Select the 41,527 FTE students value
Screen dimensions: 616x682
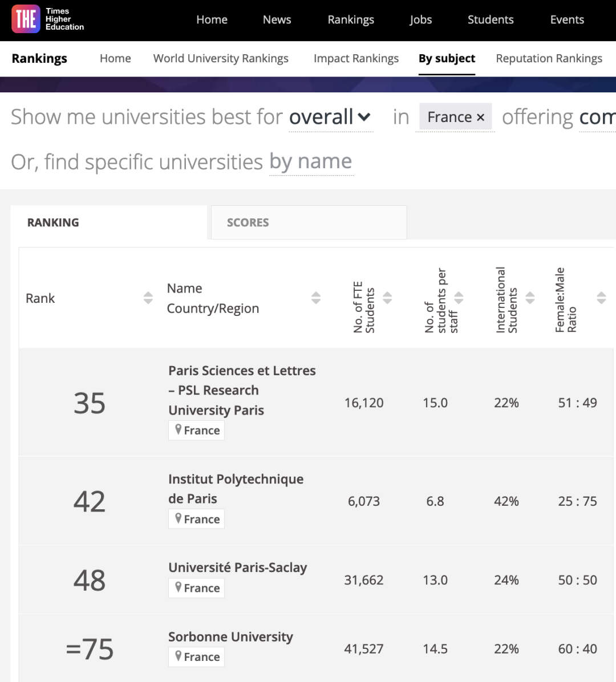click(x=364, y=648)
